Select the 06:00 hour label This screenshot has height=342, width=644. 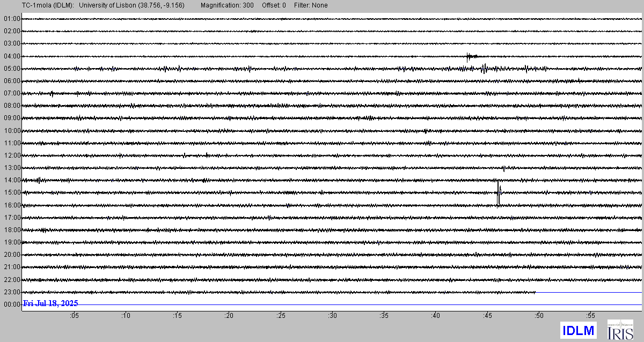(x=12, y=81)
